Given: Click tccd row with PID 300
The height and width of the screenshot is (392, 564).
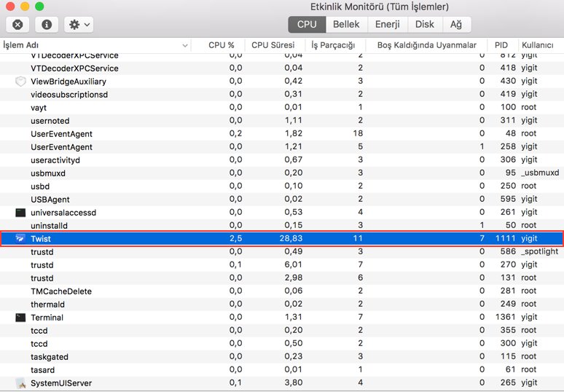Looking at the screenshot, I should click(x=282, y=343).
